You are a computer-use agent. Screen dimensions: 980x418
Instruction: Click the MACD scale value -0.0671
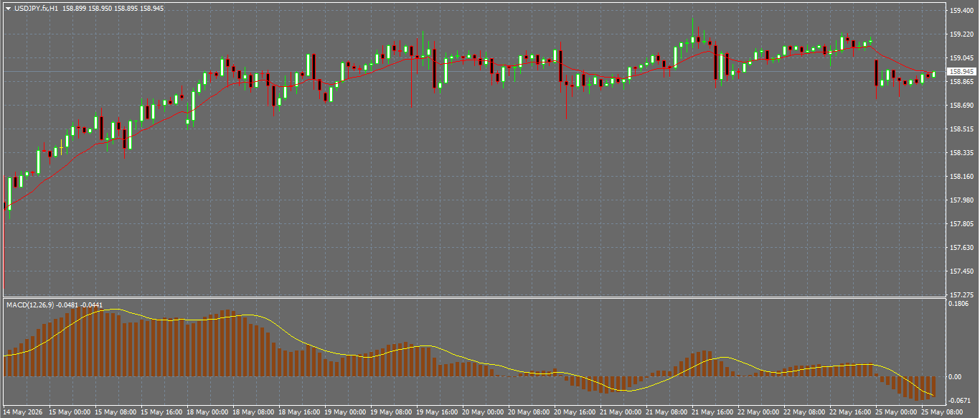point(961,401)
